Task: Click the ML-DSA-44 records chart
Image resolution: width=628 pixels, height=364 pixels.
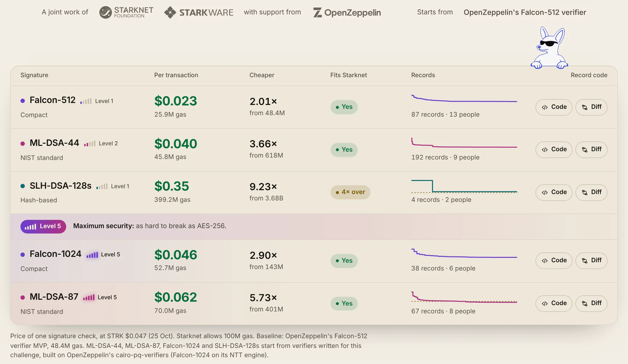Action: [464, 143]
